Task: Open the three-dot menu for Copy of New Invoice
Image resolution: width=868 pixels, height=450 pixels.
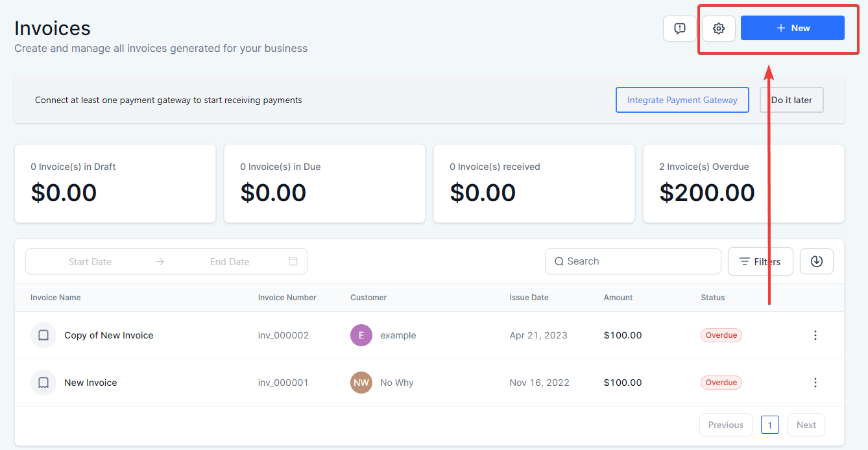Action: click(x=815, y=335)
